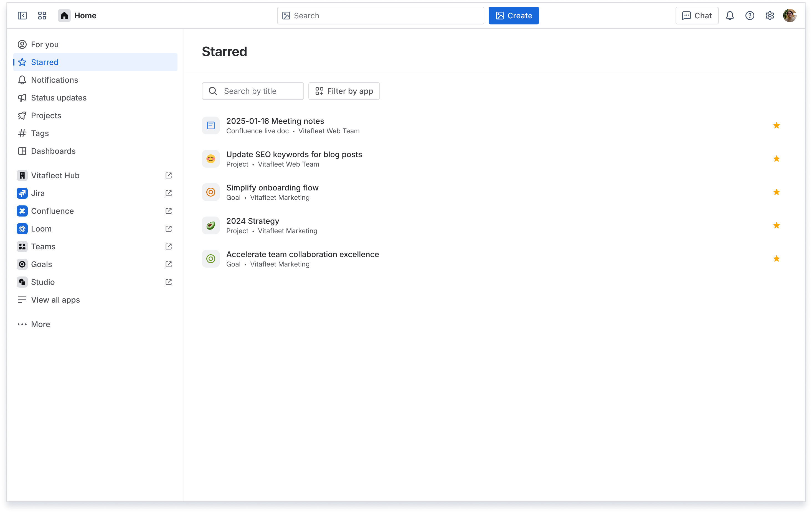Viewport: 812px width, 513px height.
Task: Unstar the 2024 Strategy project
Action: click(777, 225)
